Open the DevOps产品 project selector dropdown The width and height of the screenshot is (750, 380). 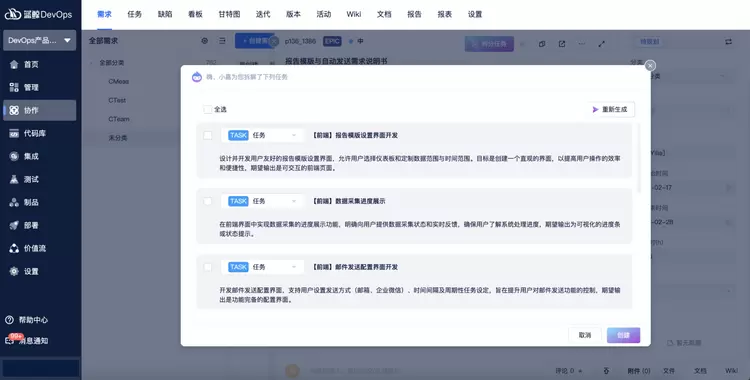coord(40,41)
